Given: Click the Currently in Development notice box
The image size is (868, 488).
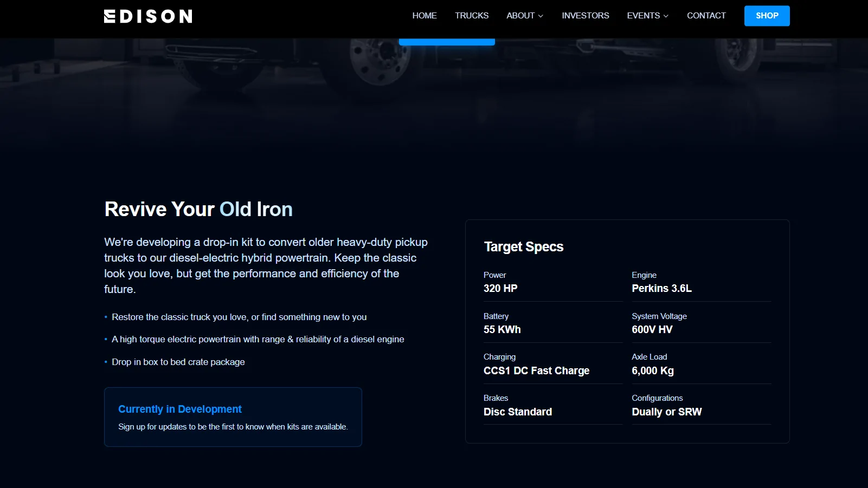Looking at the screenshot, I should pos(233,417).
